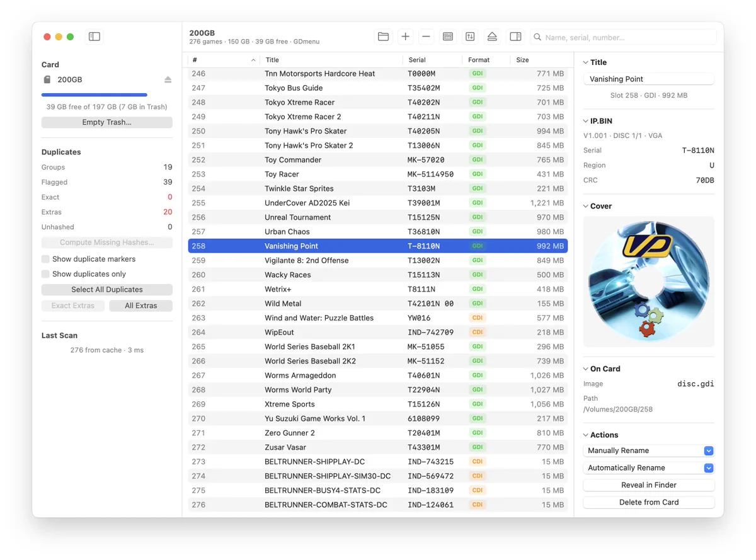
Task: Click Delete from Card button
Action: click(649, 502)
